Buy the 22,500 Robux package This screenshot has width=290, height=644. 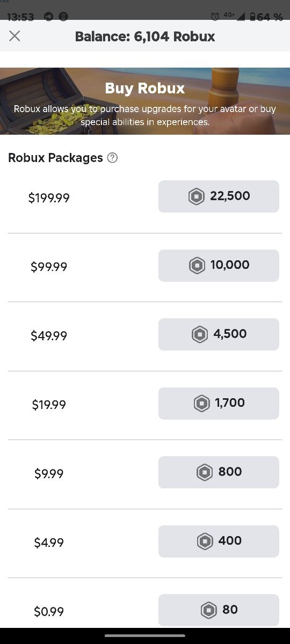click(x=219, y=196)
